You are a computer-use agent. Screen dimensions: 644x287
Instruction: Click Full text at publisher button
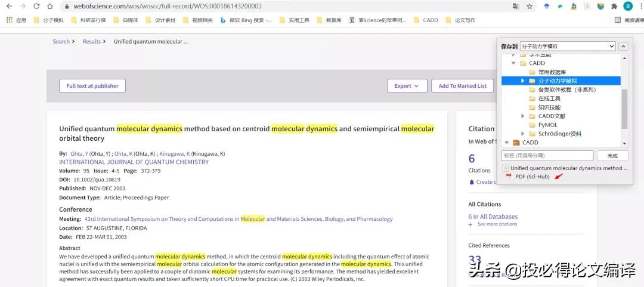[92, 86]
